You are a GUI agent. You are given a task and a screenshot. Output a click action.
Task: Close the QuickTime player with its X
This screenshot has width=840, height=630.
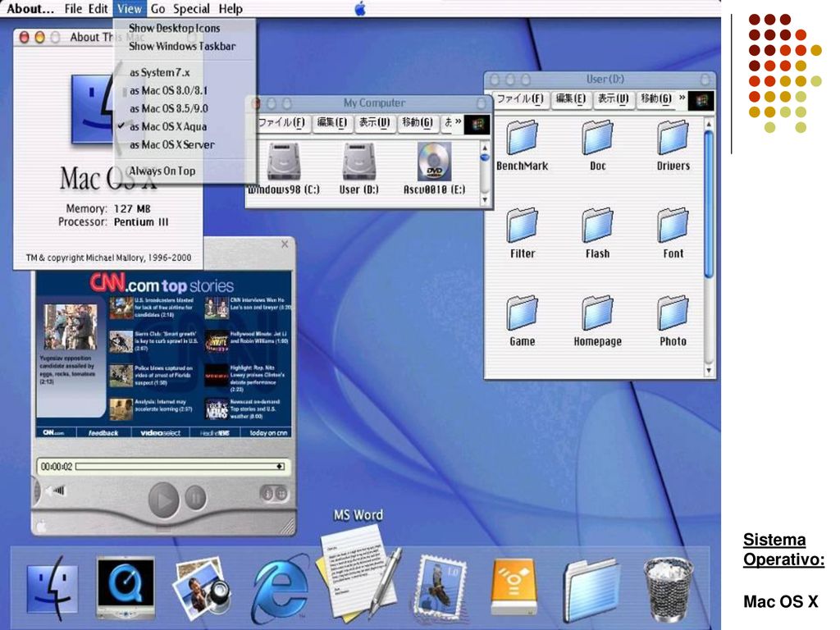[285, 244]
